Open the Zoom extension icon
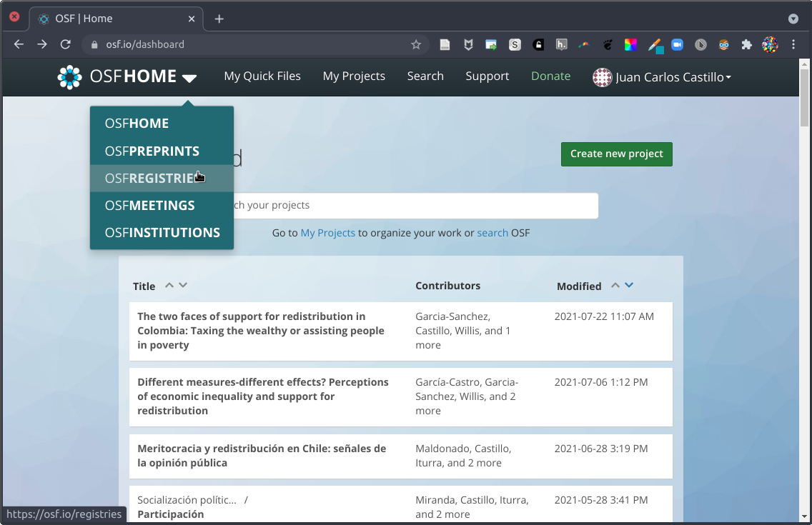 click(677, 44)
